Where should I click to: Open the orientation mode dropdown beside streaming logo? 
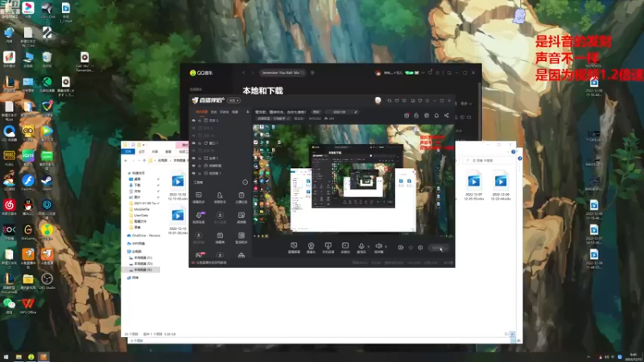(x=234, y=101)
